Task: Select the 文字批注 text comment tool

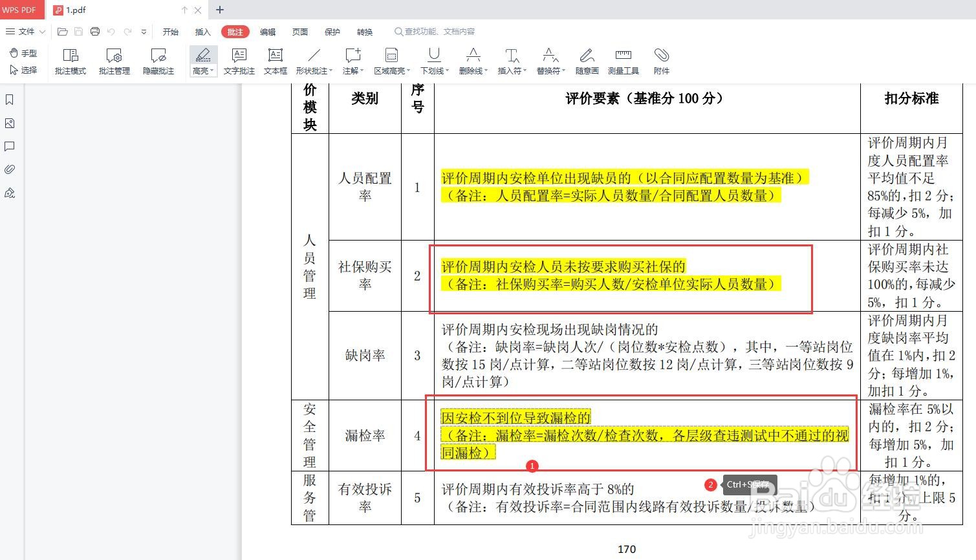Action: (x=239, y=61)
